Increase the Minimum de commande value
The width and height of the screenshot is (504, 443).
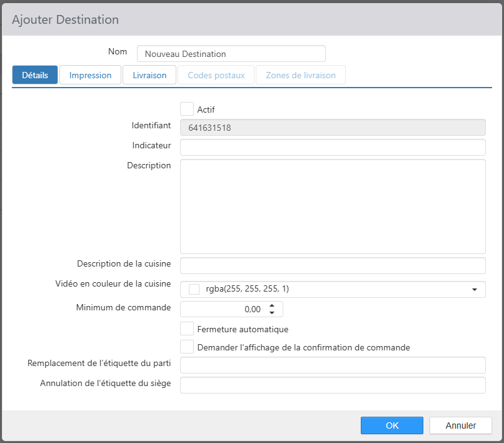click(x=272, y=305)
